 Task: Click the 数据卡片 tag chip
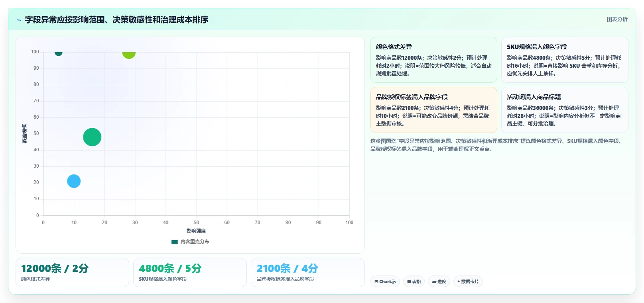468,281
